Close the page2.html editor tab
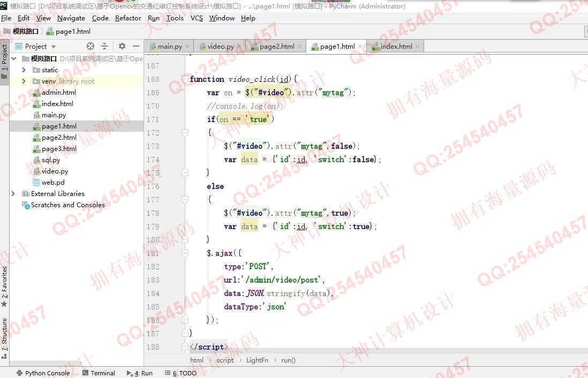This screenshot has width=588, height=378. click(300, 47)
